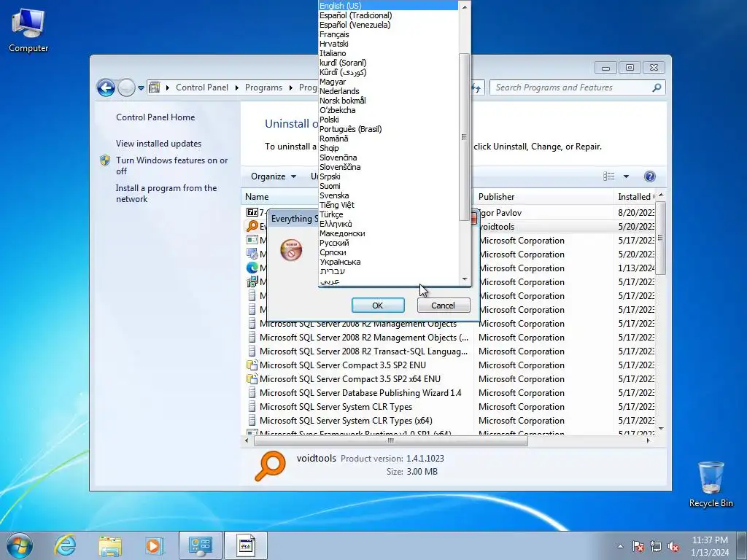Open View installed updates link
This screenshot has width=747, height=560.
158,144
